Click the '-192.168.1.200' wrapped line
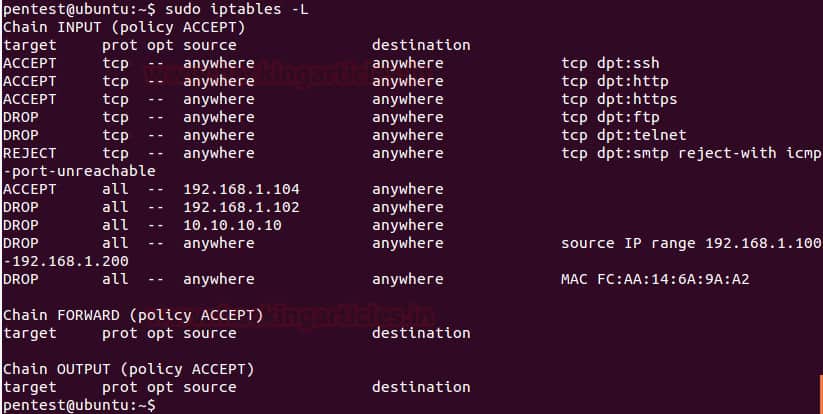This screenshot has width=823, height=414. (66, 261)
